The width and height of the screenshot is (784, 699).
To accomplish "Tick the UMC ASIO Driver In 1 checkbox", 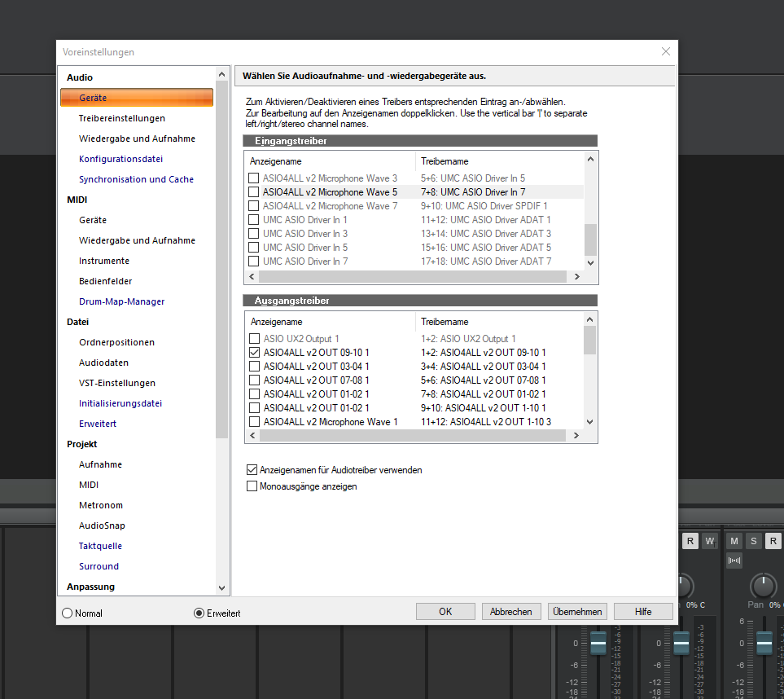I will [x=253, y=220].
